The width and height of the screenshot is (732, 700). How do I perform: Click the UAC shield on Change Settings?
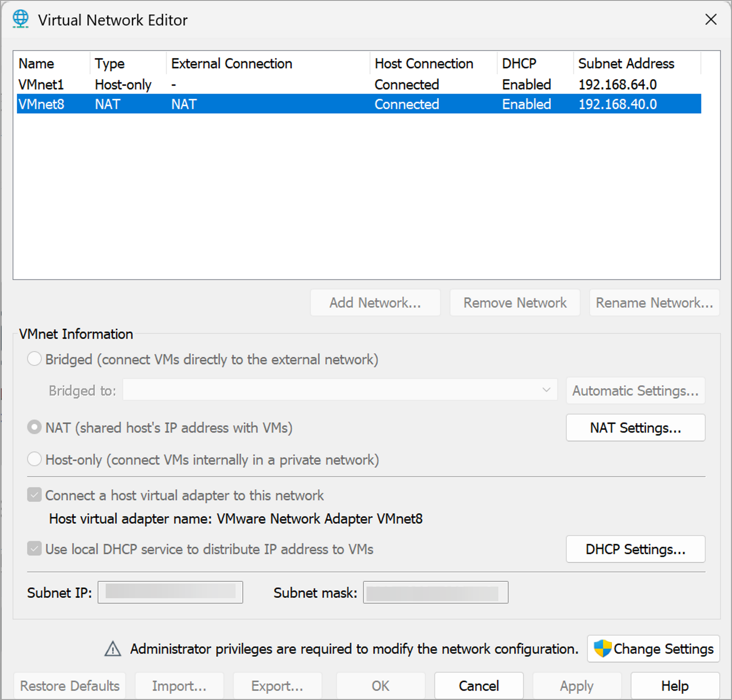(603, 649)
